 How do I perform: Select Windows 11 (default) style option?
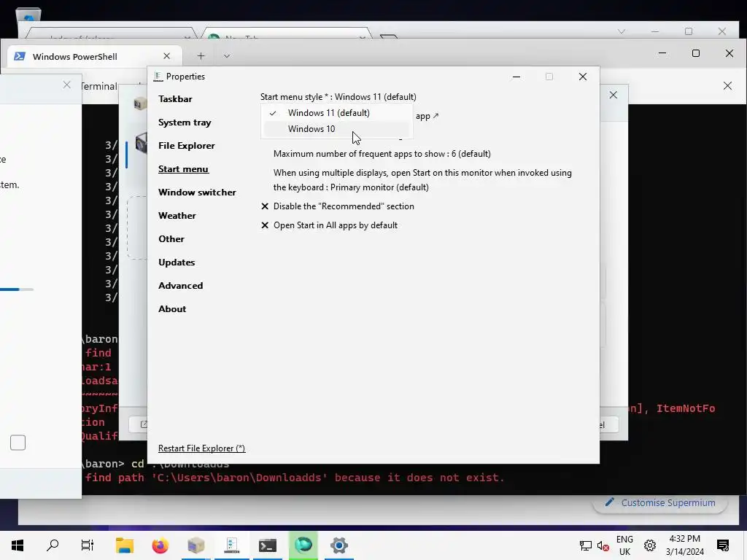[336, 113]
